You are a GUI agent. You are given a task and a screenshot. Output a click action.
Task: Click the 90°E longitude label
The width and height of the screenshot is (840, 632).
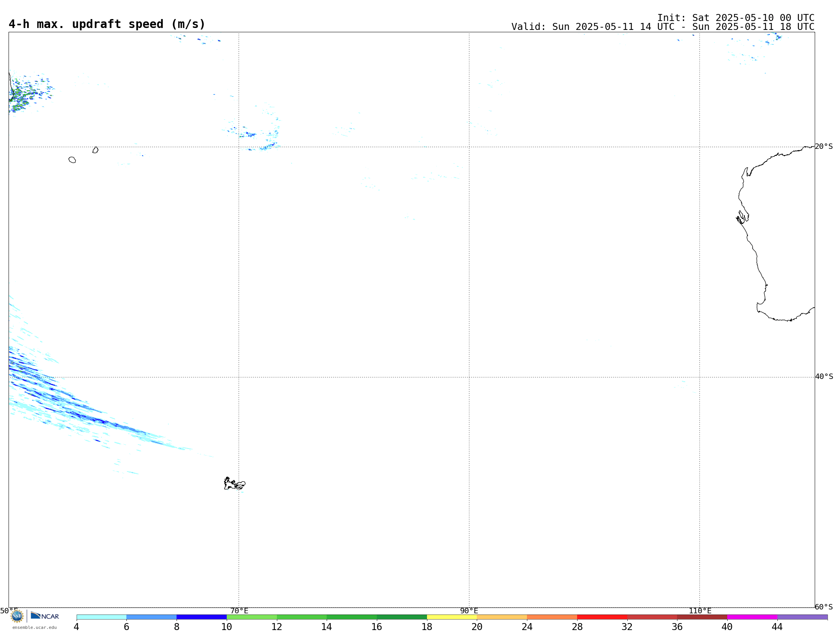point(469,611)
